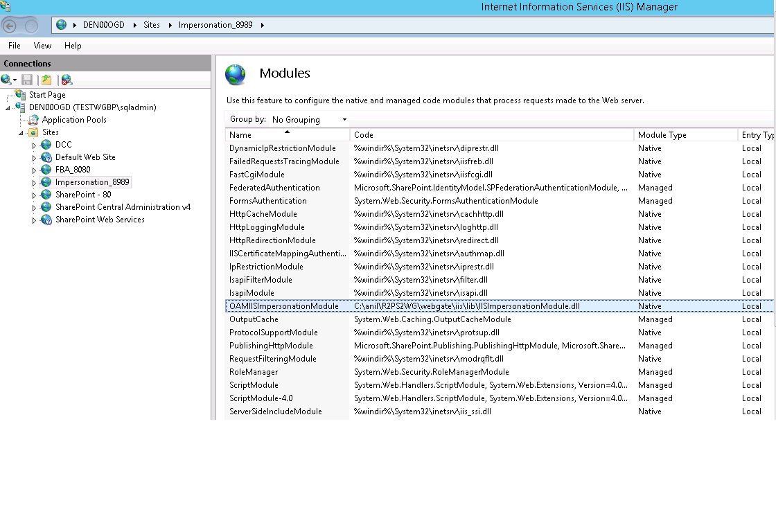Select the HttpLoggingModule row
The width and height of the screenshot is (776, 532).
500,227
